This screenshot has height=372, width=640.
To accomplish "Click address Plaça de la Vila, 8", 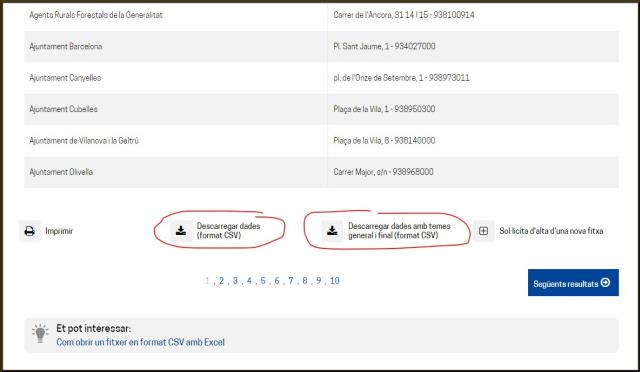I will (x=384, y=141).
